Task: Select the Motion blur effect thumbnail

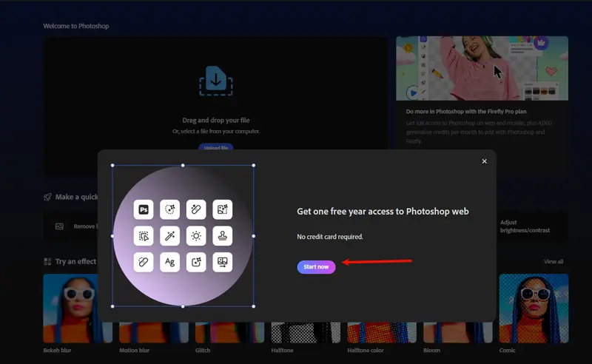Action: (154, 332)
